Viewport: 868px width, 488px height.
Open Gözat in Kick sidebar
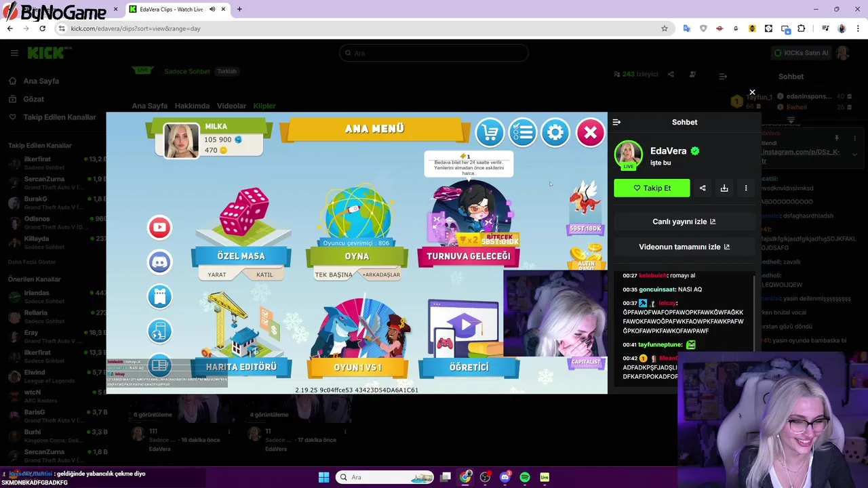click(33, 99)
